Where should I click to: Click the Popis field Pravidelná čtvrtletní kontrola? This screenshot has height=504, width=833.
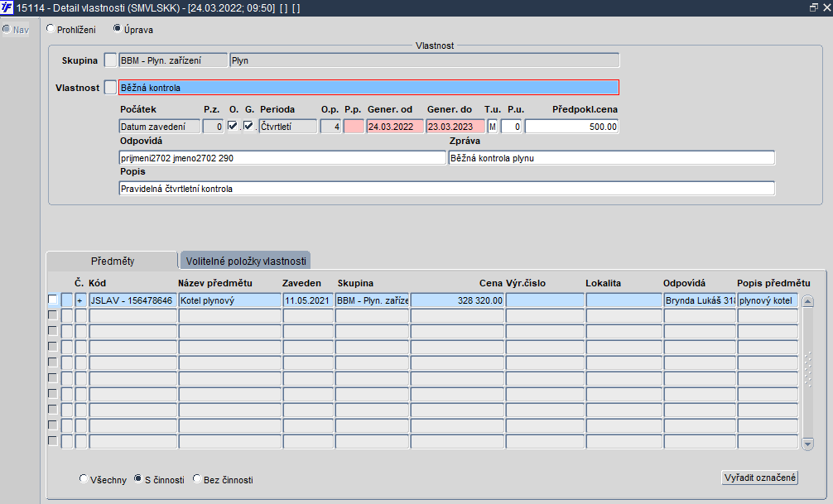pos(447,189)
